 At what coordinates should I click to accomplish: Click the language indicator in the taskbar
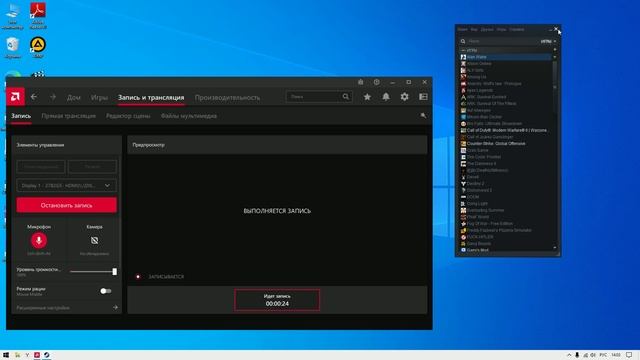pos(603,355)
